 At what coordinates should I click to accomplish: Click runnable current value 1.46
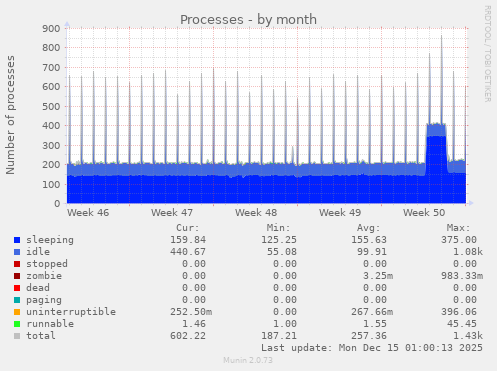(194, 324)
